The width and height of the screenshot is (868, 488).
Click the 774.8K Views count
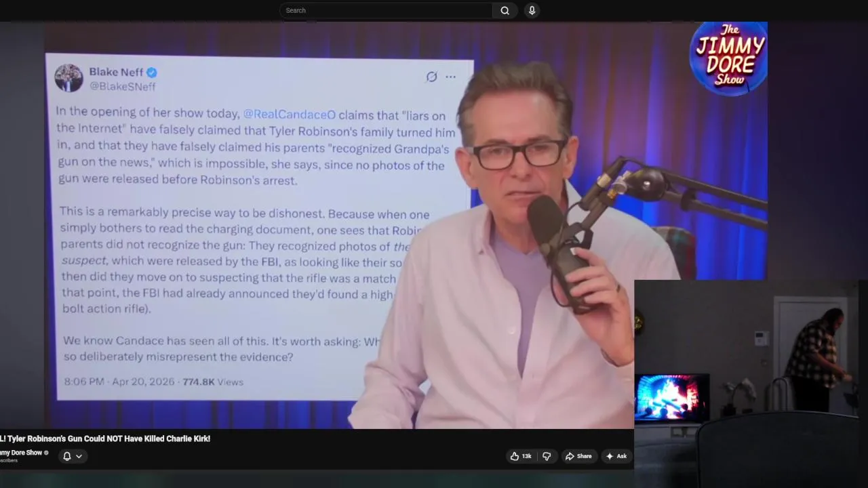213,382
